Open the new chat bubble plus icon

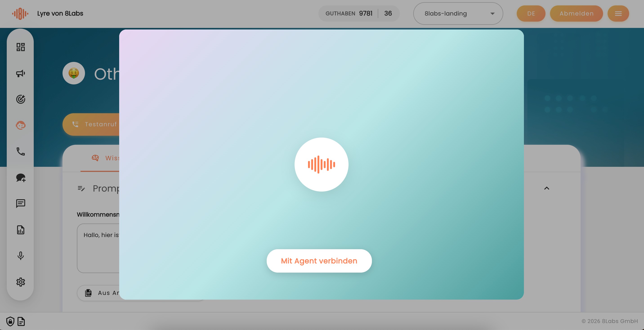pos(20,178)
